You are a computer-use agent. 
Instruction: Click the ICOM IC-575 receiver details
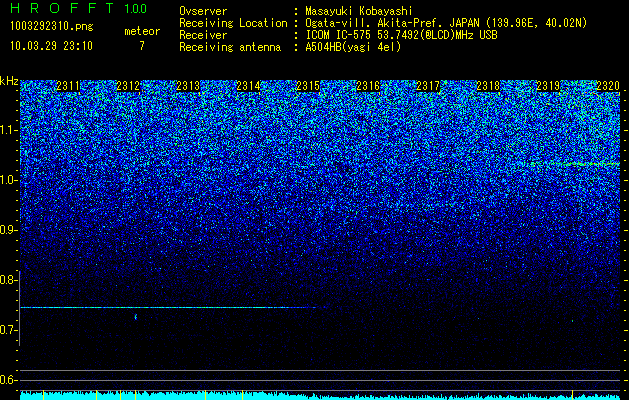402,35
